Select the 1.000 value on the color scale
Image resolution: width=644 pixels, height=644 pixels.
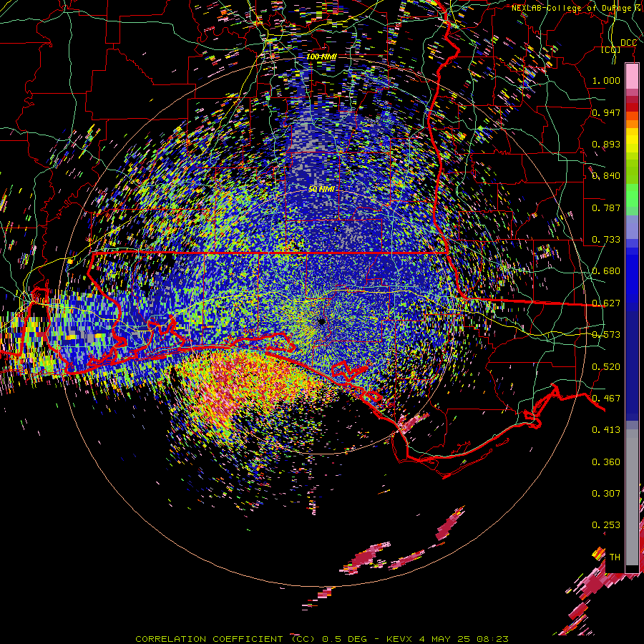click(x=606, y=80)
